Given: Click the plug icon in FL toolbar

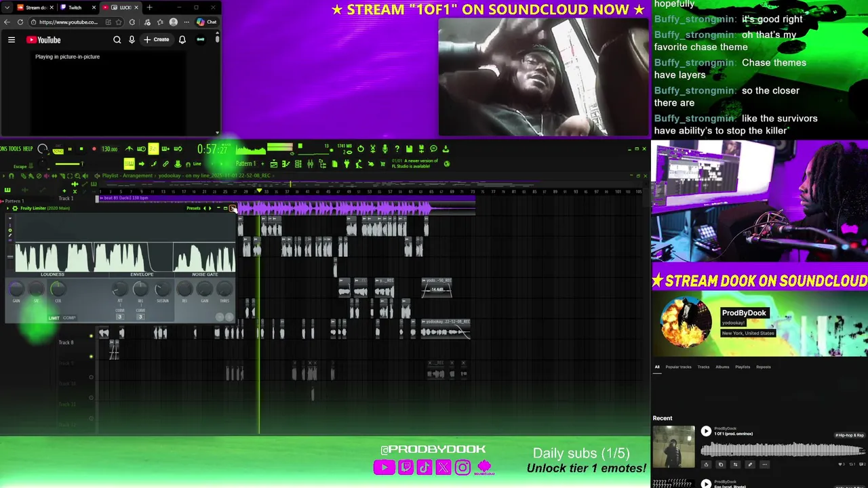Looking at the screenshot, I should [x=347, y=164].
